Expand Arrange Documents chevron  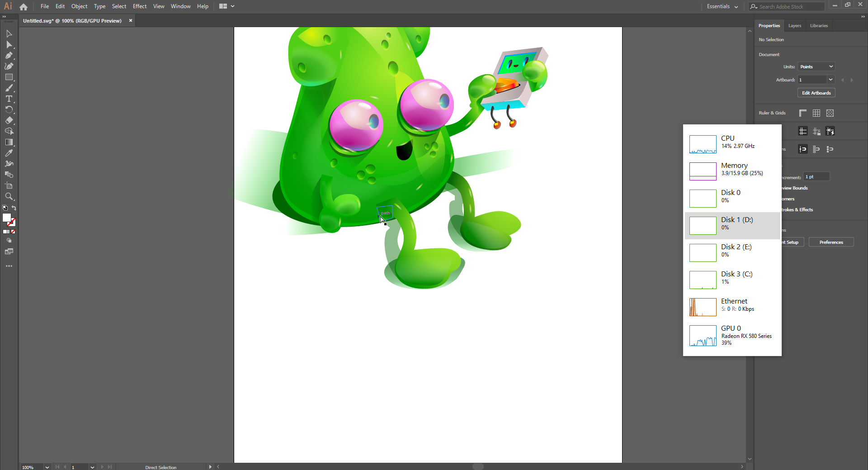(232, 6)
